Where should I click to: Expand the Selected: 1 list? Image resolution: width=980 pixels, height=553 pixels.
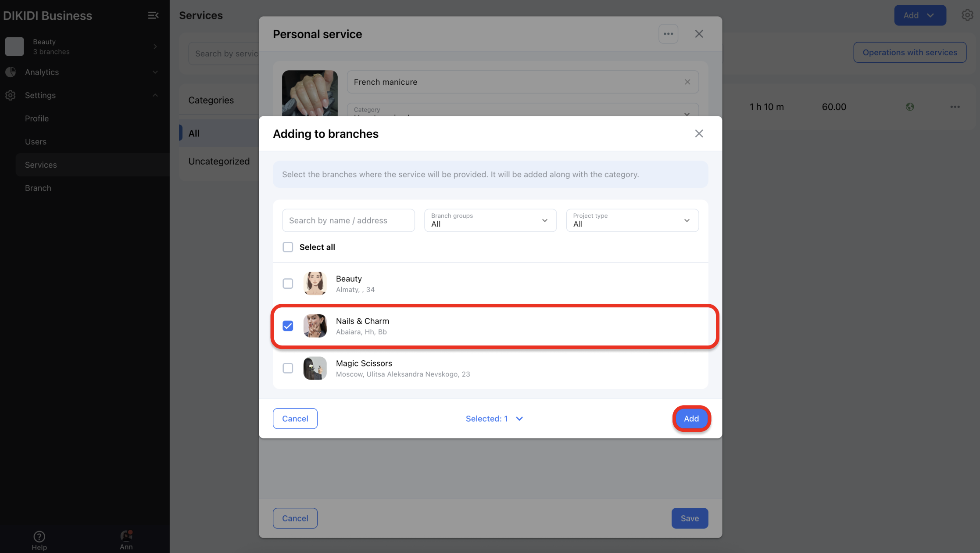494,419
